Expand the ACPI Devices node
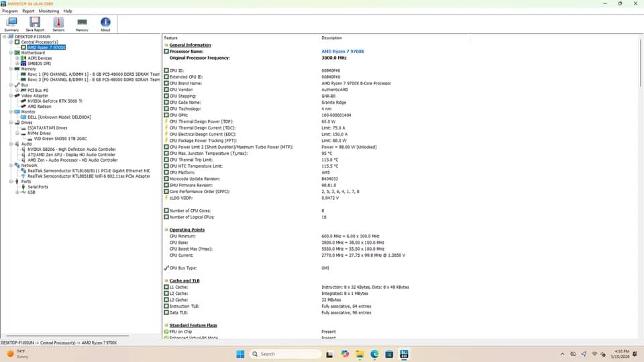This screenshot has width=644, height=362. click(x=17, y=58)
